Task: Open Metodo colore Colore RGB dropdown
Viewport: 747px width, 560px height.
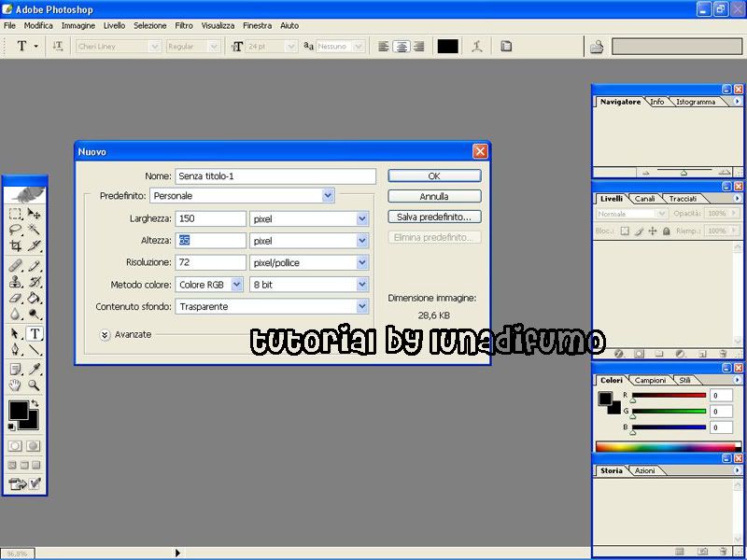Action: pos(237,285)
